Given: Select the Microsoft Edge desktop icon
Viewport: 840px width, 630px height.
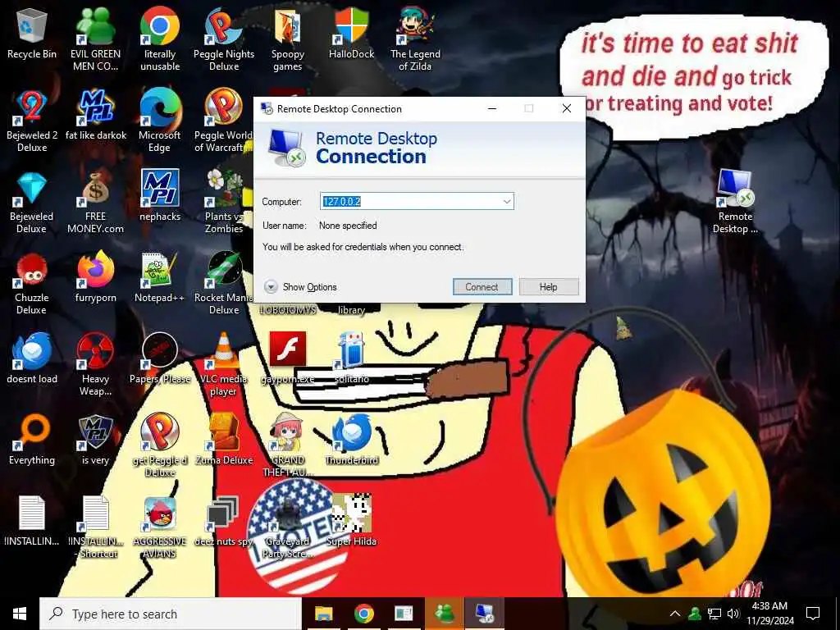Looking at the screenshot, I should pos(160,121).
